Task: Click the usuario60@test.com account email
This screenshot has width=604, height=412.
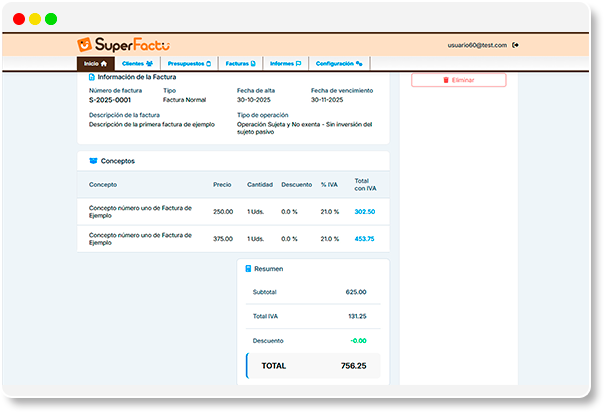Action: coord(477,45)
